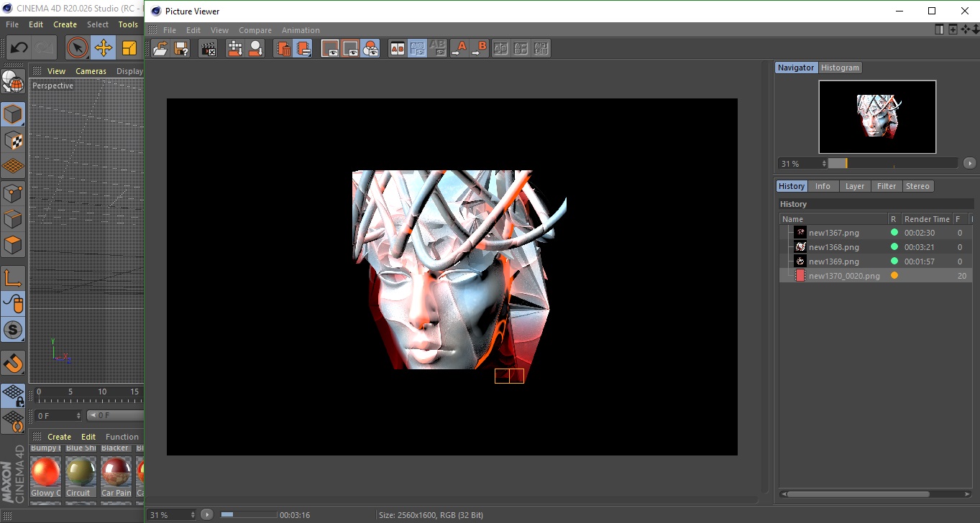
Task: Click Save As disk icon in Picture Viewer
Action: pyautogui.click(x=181, y=49)
